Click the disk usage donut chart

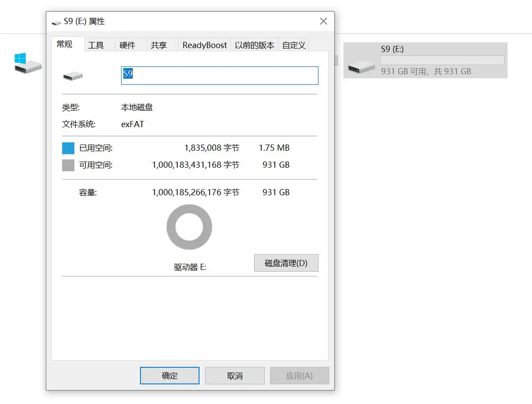pyautogui.click(x=189, y=227)
